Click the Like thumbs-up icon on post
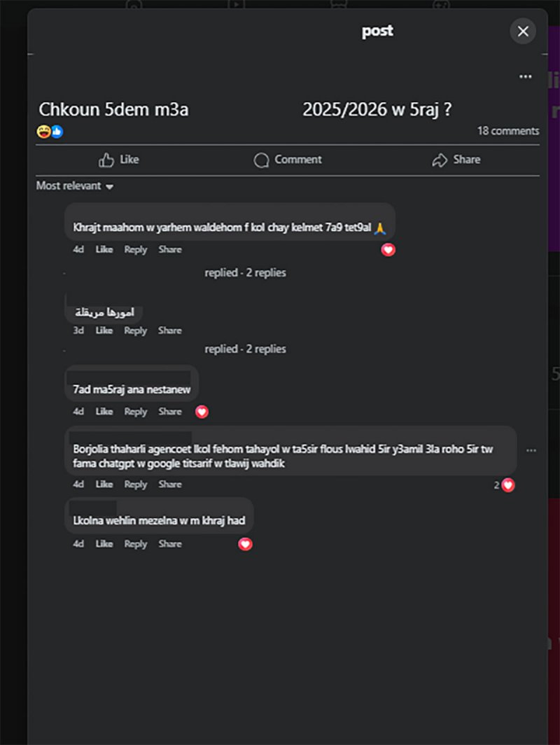Viewport: 560px width, 745px height. pyautogui.click(x=106, y=160)
